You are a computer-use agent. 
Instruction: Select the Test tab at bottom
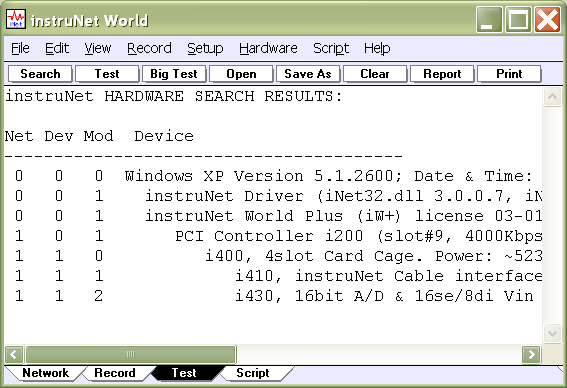point(184,373)
